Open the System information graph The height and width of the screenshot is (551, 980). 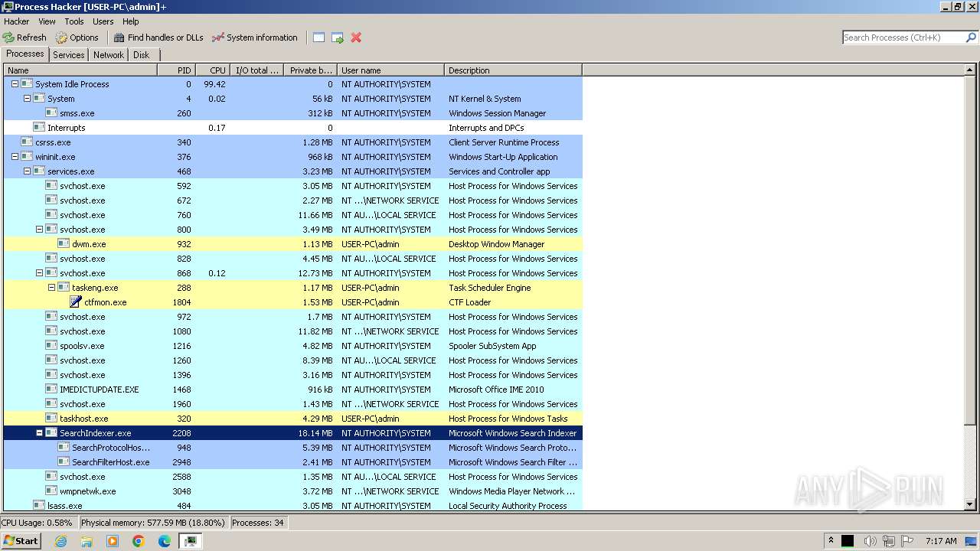[x=254, y=37]
